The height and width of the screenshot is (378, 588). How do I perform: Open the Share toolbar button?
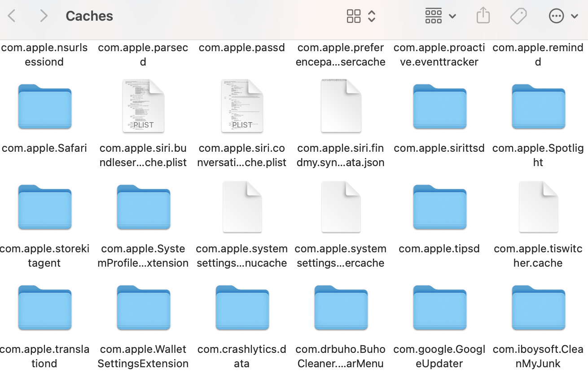tap(483, 16)
